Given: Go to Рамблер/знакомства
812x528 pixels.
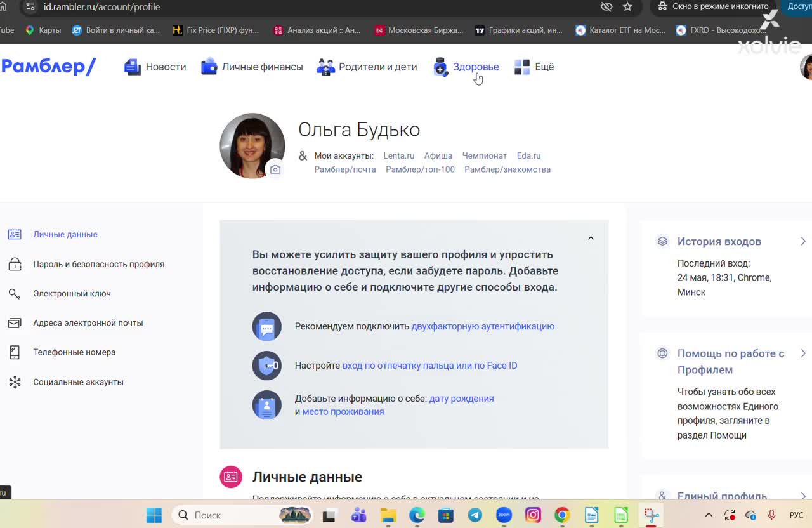Looking at the screenshot, I should [x=507, y=169].
